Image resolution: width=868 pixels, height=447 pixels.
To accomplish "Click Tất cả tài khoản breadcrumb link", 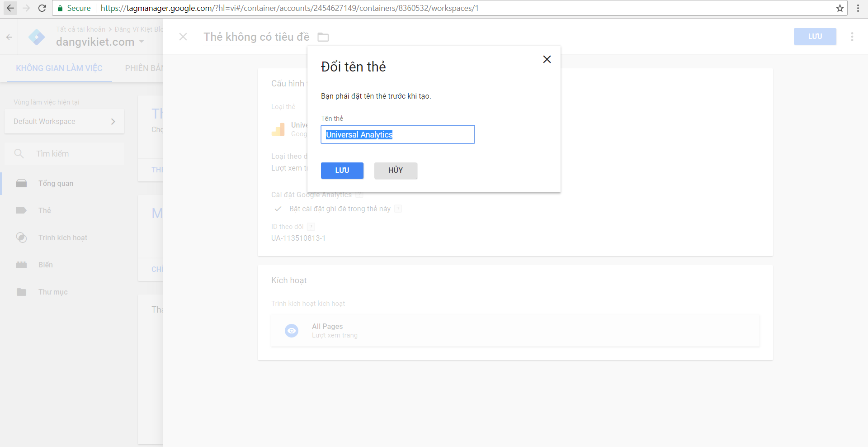I will point(80,29).
